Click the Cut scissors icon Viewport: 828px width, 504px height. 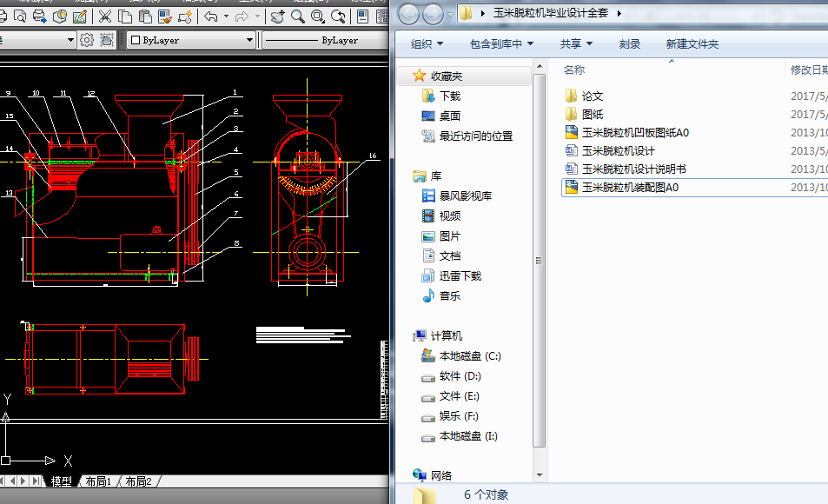105,17
